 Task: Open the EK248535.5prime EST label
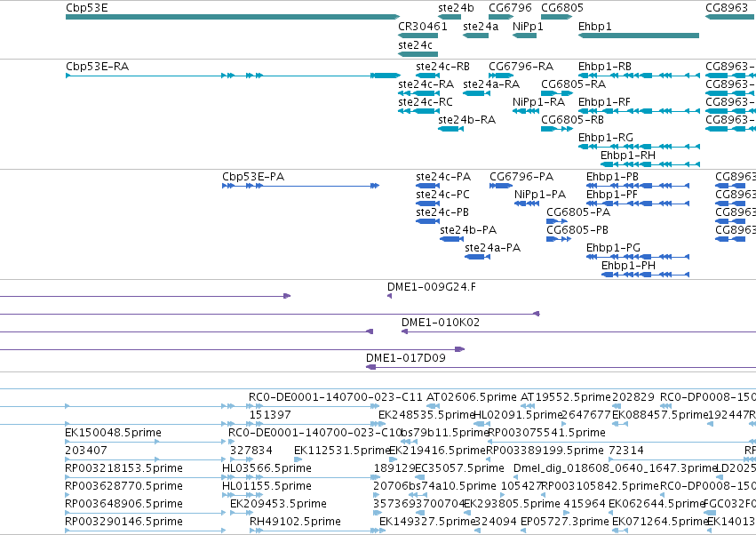coord(427,415)
